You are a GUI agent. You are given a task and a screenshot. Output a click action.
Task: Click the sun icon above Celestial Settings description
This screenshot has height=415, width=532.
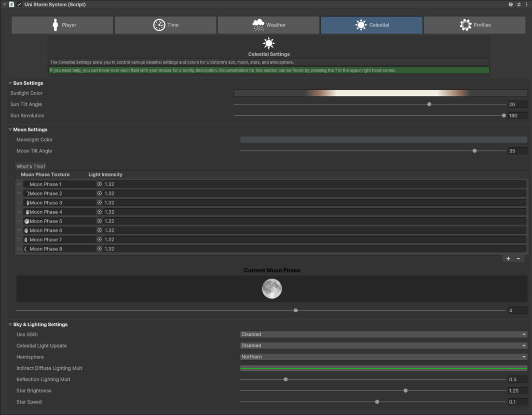click(268, 43)
